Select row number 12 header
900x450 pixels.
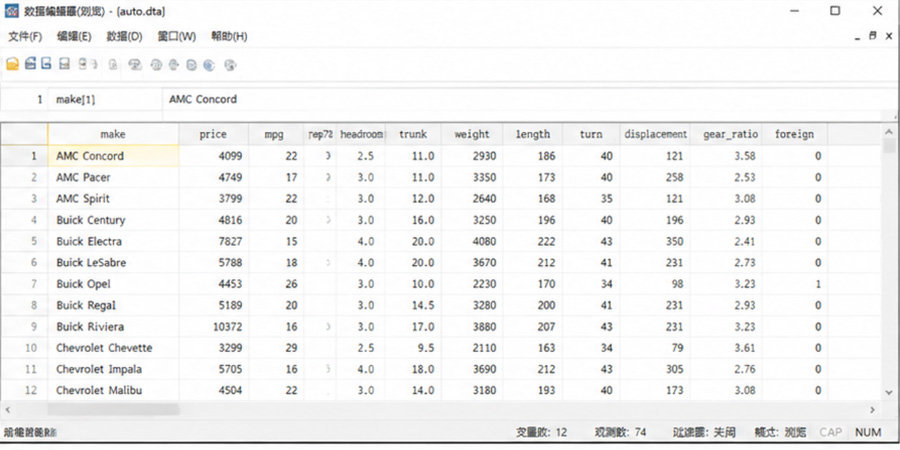click(x=24, y=390)
